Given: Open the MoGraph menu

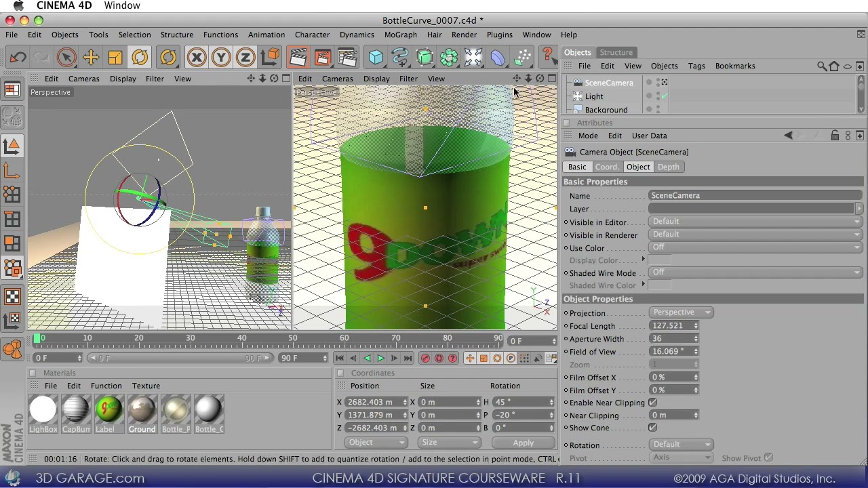Looking at the screenshot, I should 401,35.
